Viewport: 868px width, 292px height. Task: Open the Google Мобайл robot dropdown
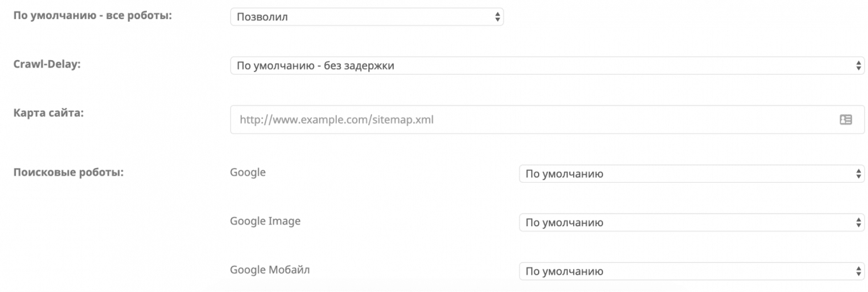[691, 272]
